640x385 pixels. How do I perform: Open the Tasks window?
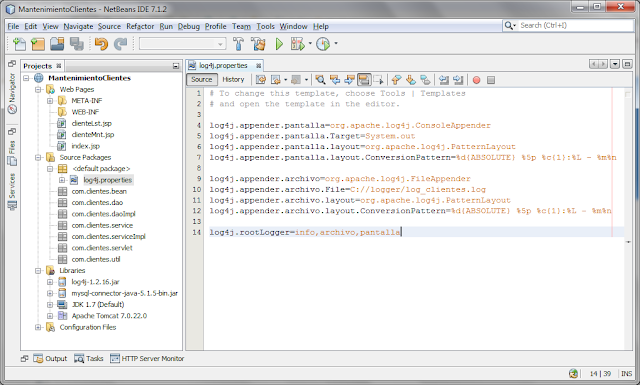pos(89,358)
